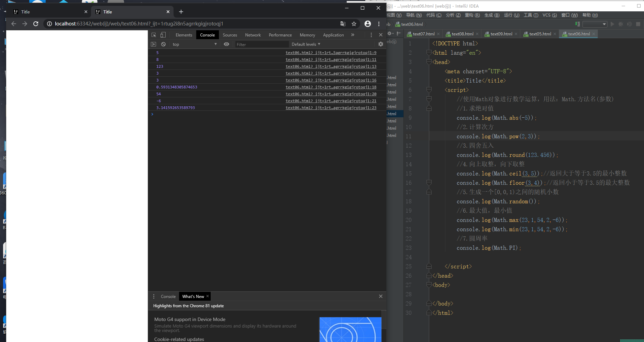Screen dimensions: 644x342
Task: Open DevTools customize menu (three dots)
Action: click(371, 35)
